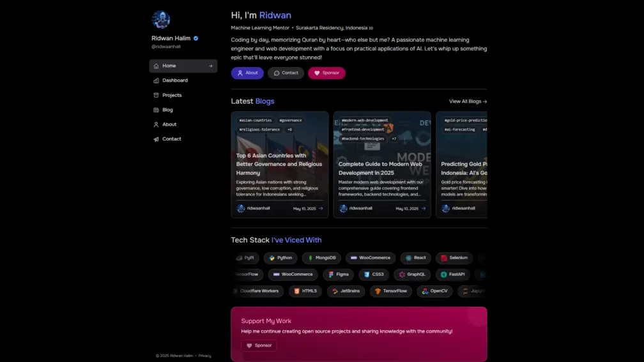The image size is (644, 362).
Task: Select the React tech chip
Action: point(416,258)
